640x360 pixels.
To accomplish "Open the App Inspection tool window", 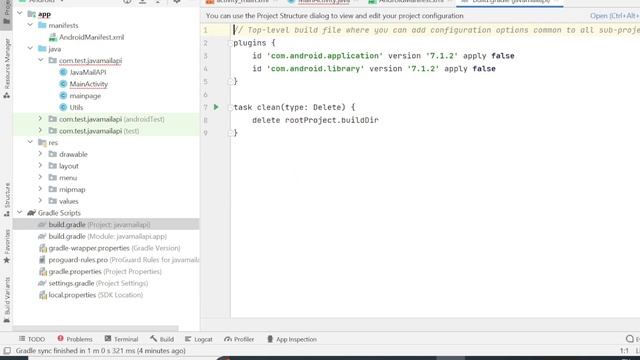I will click(x=292, y=339).
